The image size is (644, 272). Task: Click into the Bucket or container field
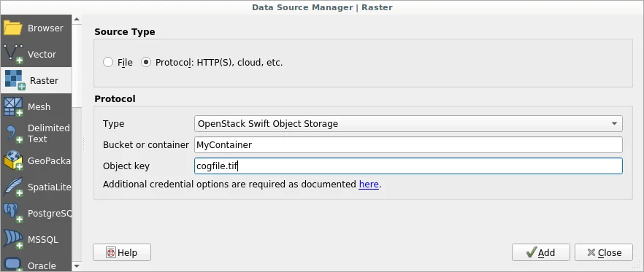tap(408, 145)
